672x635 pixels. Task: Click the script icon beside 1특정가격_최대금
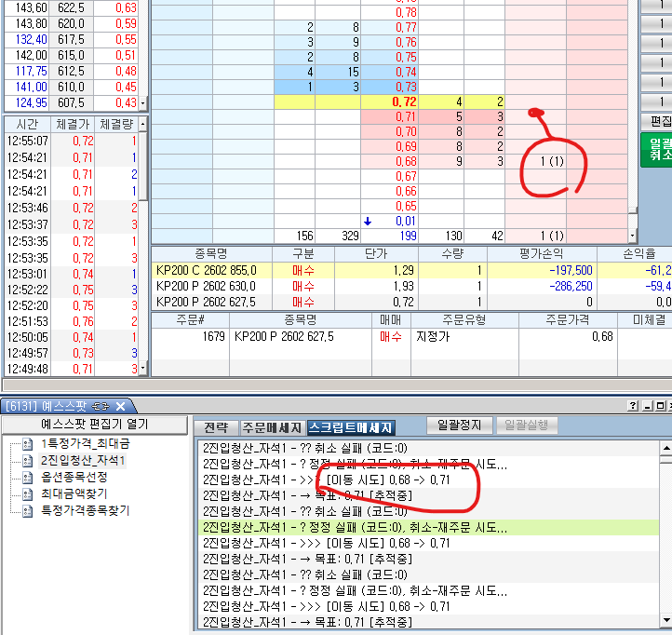pos(27,443)
